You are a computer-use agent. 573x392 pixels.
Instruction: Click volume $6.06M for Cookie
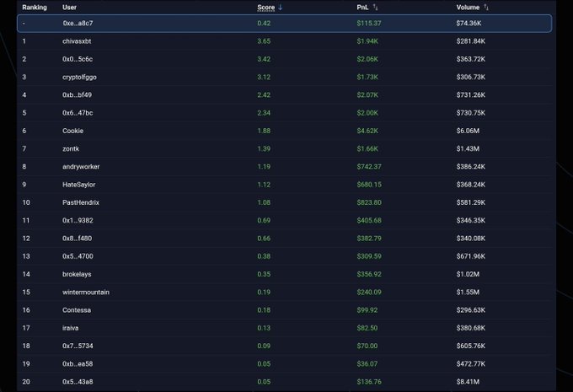tap(468, 131)
